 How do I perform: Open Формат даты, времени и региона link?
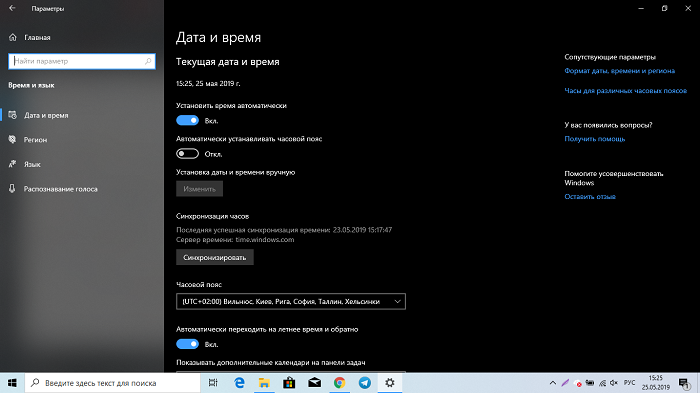619,71
